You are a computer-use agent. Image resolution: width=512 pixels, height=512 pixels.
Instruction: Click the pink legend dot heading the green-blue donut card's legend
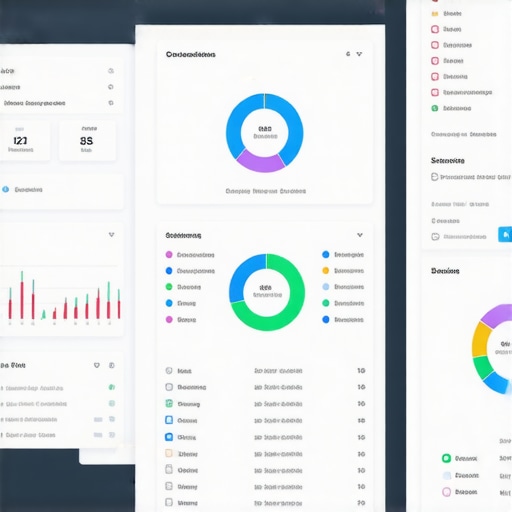point(169,255)
